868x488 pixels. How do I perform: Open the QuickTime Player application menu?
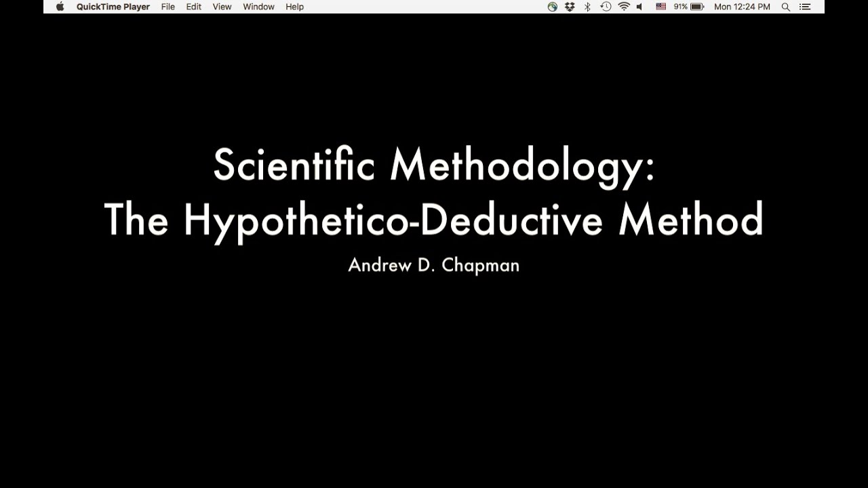pos(113,7)
